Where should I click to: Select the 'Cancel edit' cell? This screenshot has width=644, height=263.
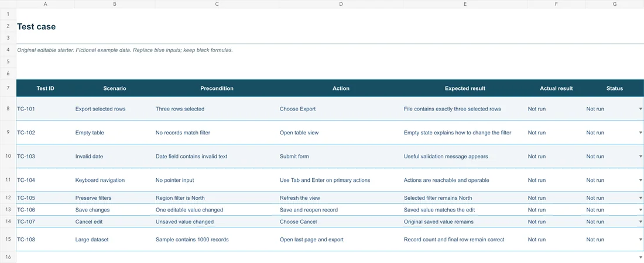coord(115,222)
